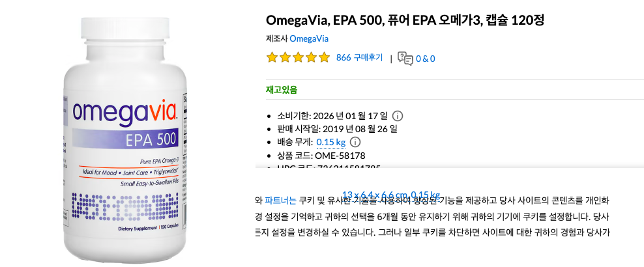644x267 pixels.
Task: Click the 0.15 kg shipping weight link
Action: tap(330, 142)
